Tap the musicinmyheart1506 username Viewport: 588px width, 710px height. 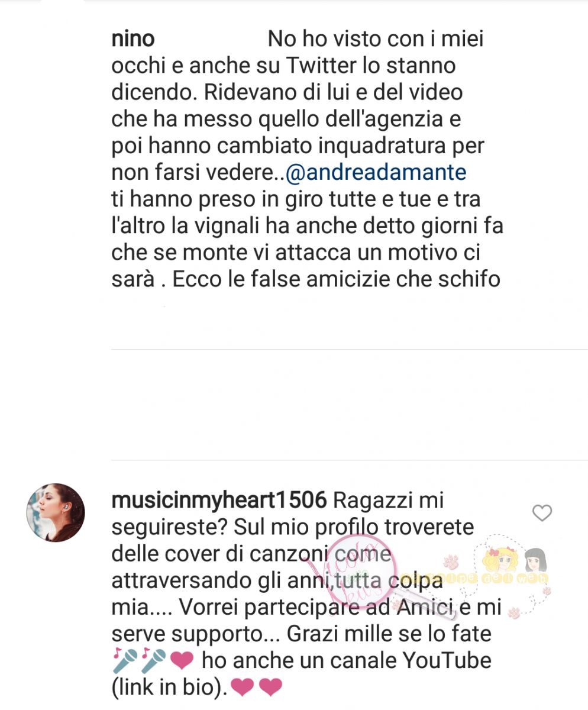coord(219,501)
